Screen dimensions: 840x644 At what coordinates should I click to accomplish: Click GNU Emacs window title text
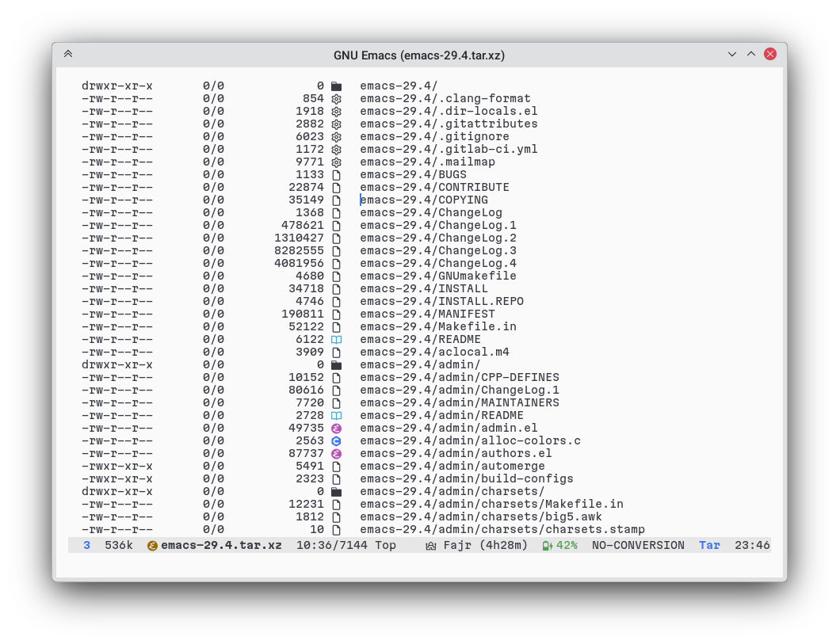(x=419, y=55)
